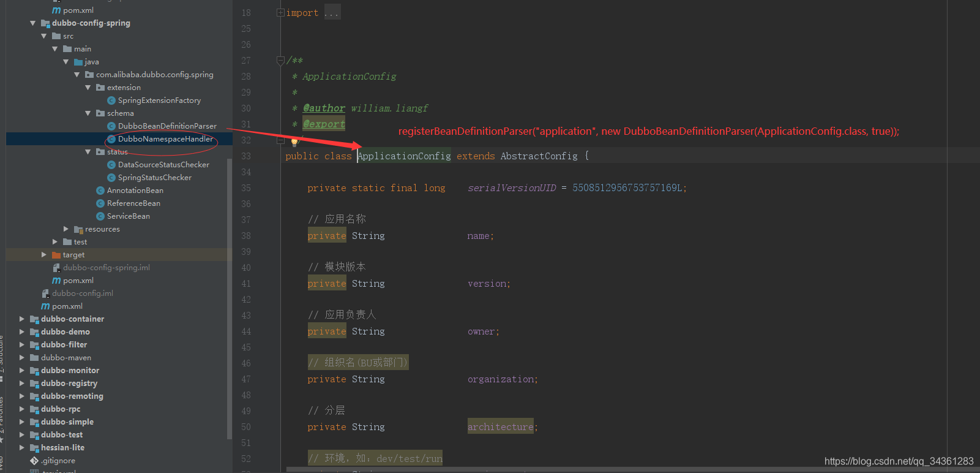The height and width of the screenshot is (473, 980).
Task: Click the folded import ellipsis
Action: pyautogui.click(x=332, y=13)
